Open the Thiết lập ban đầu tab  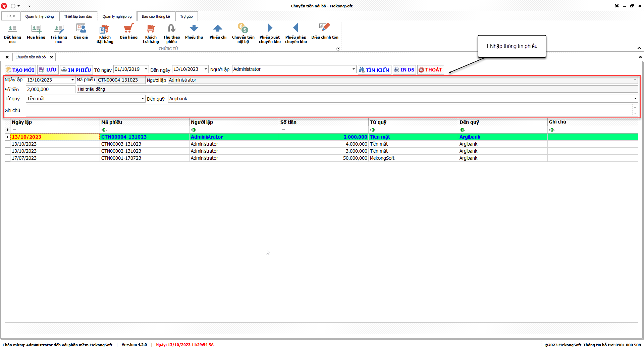[x=78, y=16]
